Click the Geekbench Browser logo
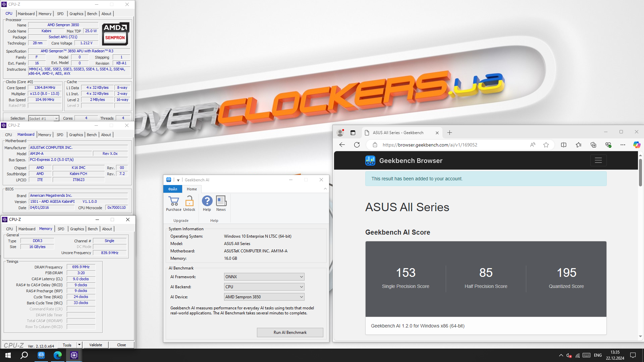 coord(370,161)
